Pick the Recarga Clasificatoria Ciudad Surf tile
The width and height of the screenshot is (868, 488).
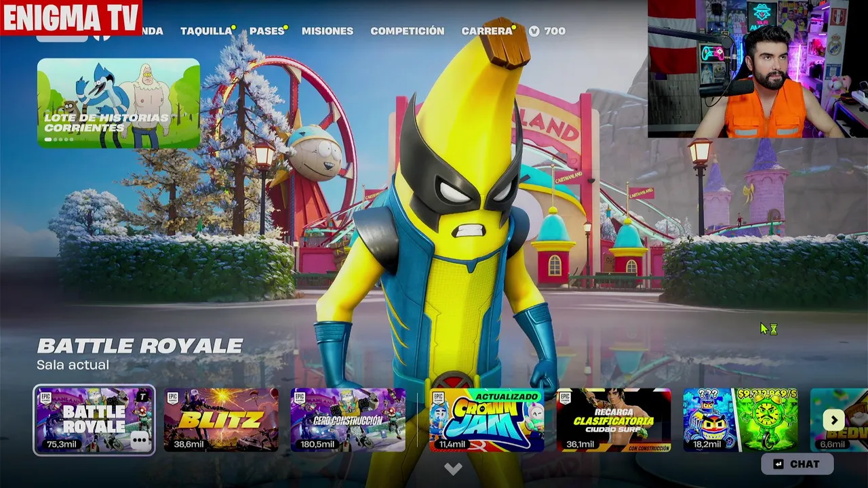pyautogui.click(x=614, y=420)
